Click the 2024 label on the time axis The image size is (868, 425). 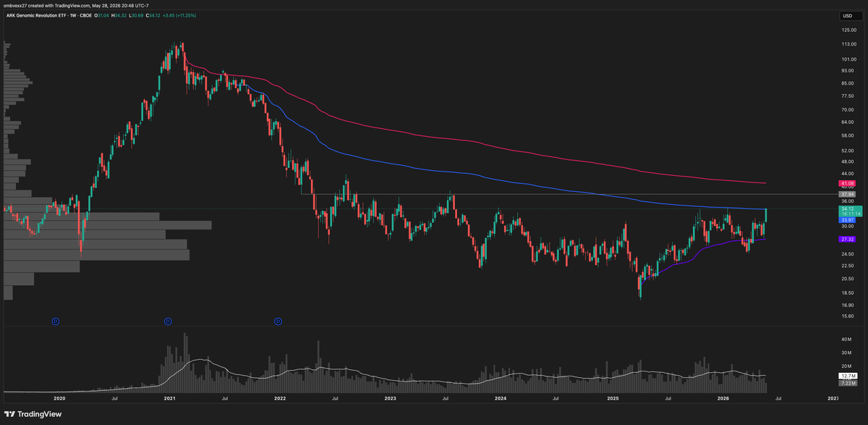[x=501, y=398]
